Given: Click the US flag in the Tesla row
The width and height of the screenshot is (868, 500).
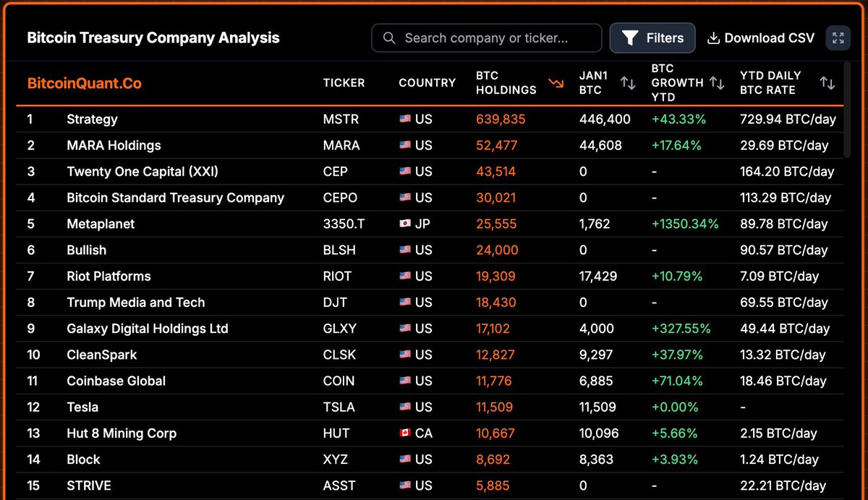Looking at the screenshot, I should [x=405, y=407].
